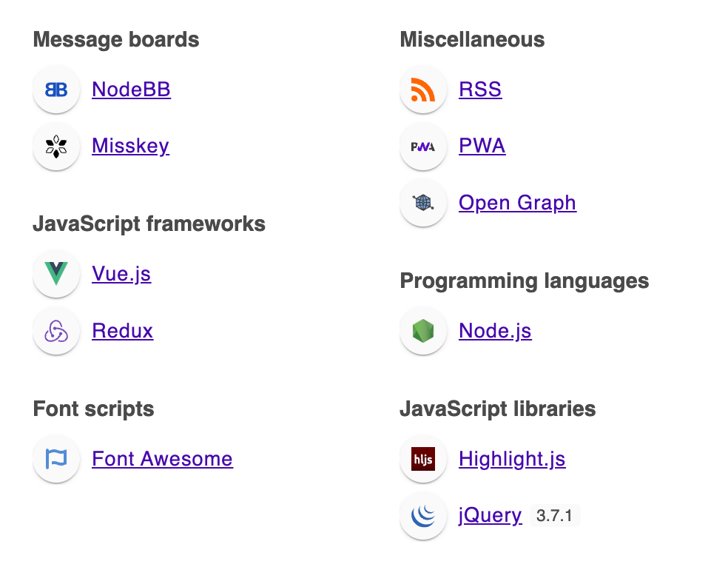The image size is (728, 567).
Task: Visit the Font Awesome link
Action: pos(163,459)
